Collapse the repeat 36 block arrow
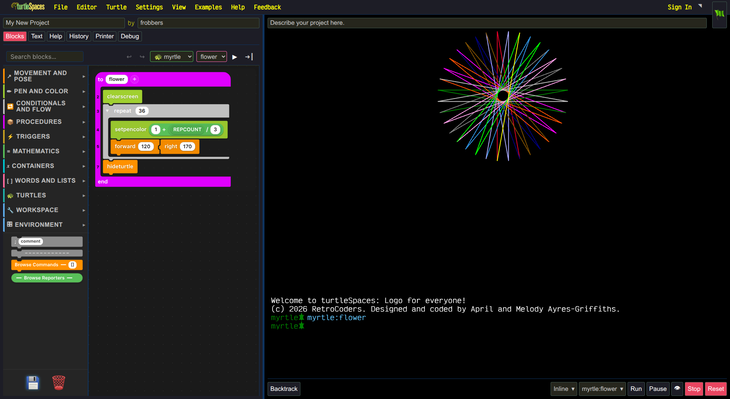Viewport: 730px width, 399px height. pos(108,111)
